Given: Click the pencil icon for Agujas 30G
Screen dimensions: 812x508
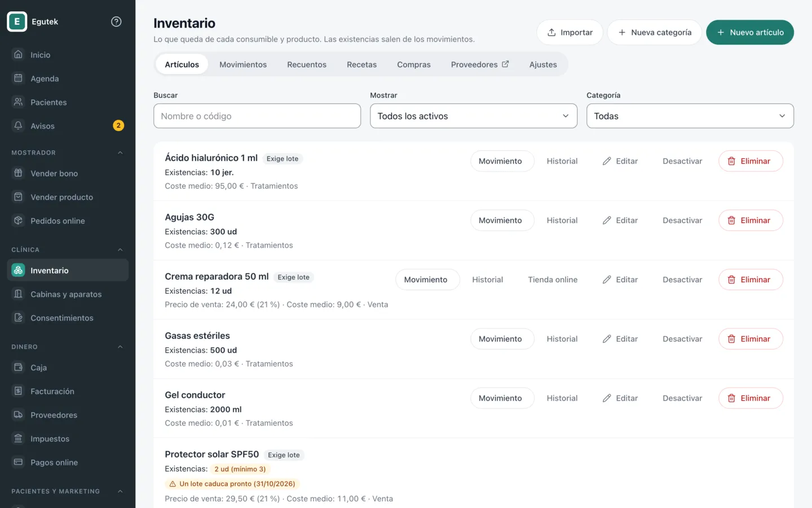Looking at the screenshot, I should tap(607, 220).
